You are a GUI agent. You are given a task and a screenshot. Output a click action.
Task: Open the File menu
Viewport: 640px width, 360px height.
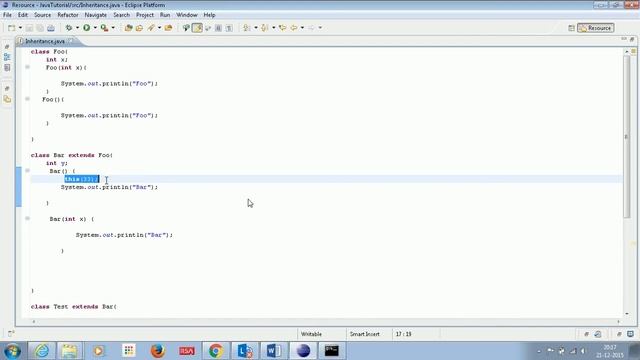click(x=7, y=15)
